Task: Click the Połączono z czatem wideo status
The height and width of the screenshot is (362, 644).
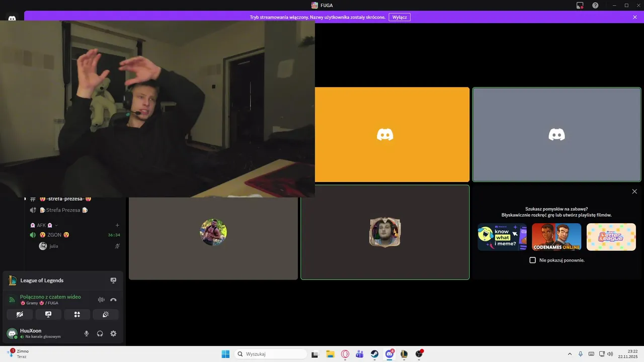Action: tap(50, 297)
